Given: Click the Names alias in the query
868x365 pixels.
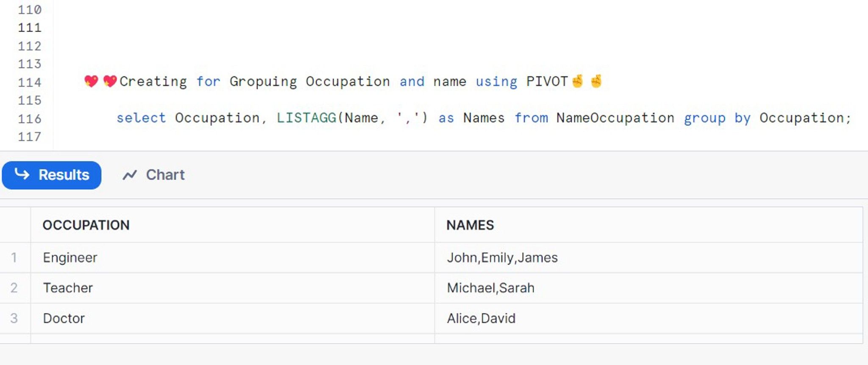Looking at the screenshot, I should tap(484, 118).
